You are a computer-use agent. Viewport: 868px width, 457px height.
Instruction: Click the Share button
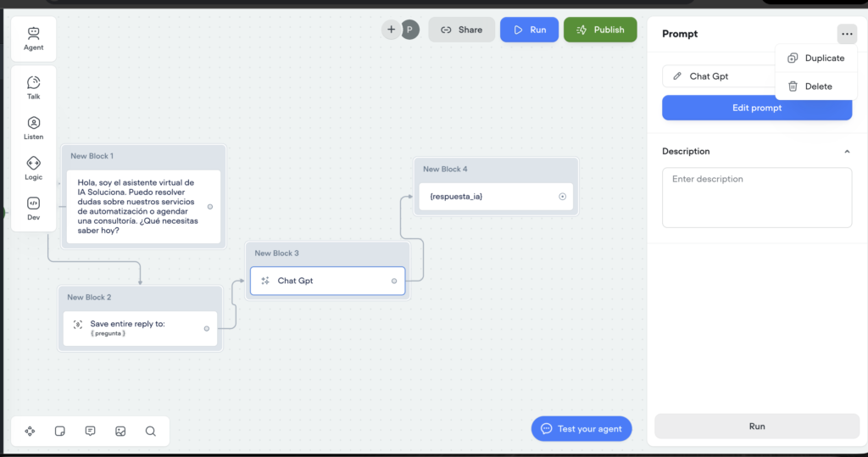[461, 30]
